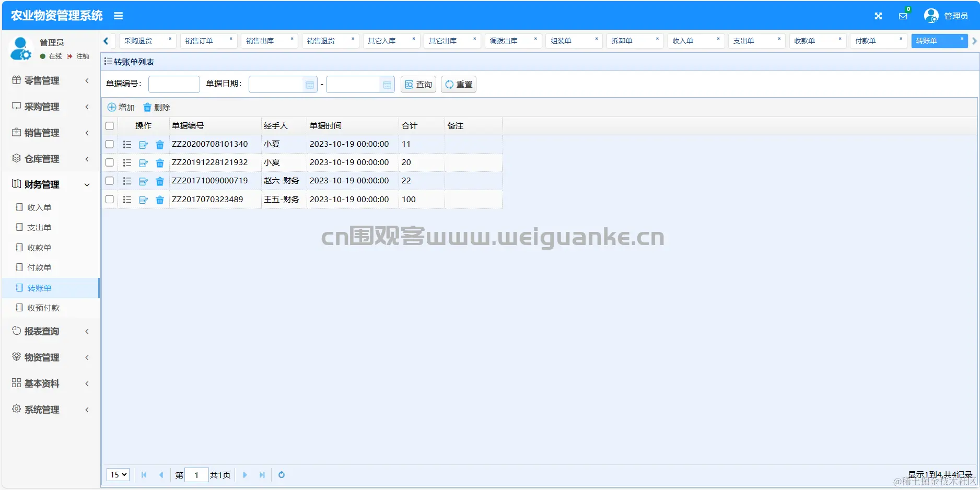
Task: Check the box for ZZ20171009000719
Action: [110, 181]
